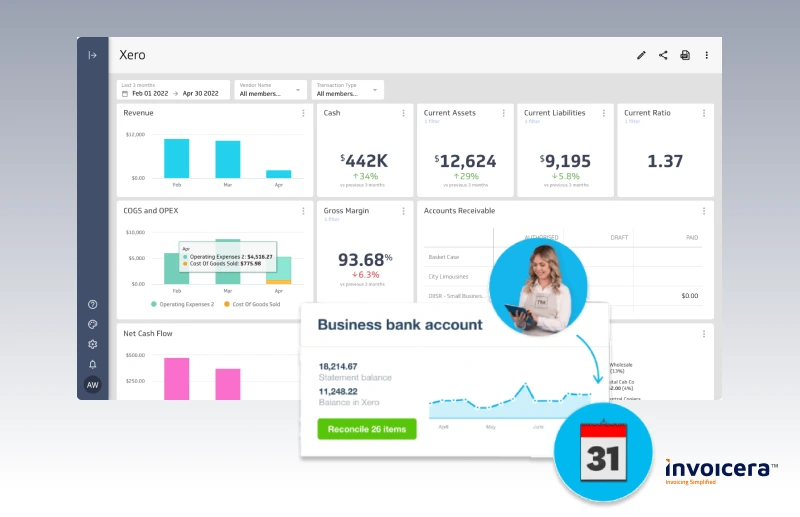Open options menu on bottom-right card
This screenshot has height=517, width=800.
pyautogui.click(x=704, y=334)
